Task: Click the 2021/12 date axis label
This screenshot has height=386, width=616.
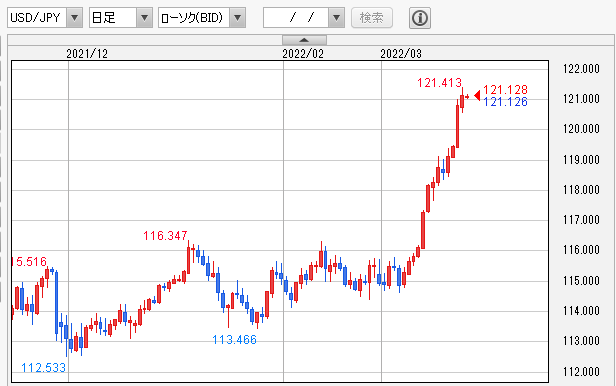Action: point(87,54)
